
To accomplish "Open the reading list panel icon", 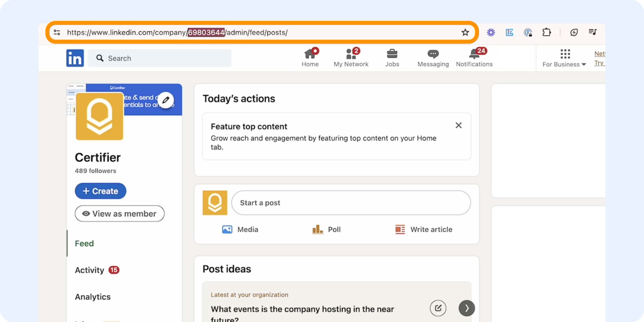I will tap(593, 32).
